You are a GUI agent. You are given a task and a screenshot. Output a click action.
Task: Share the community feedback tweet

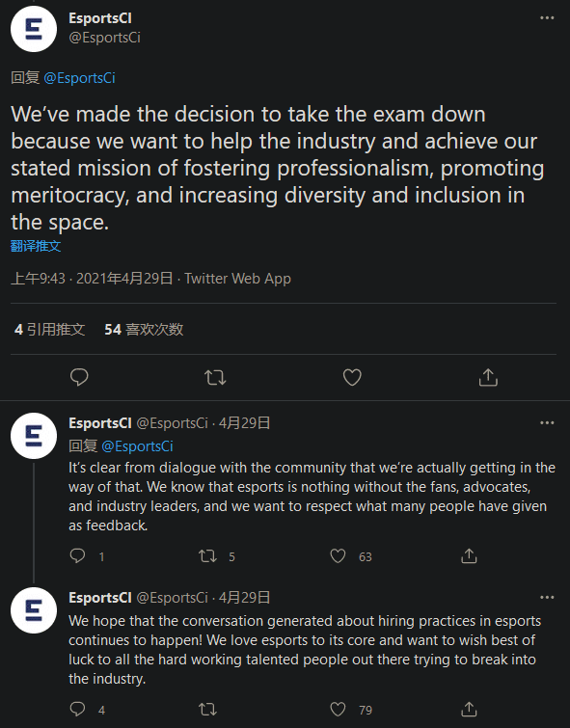click(x=469, y=555)
